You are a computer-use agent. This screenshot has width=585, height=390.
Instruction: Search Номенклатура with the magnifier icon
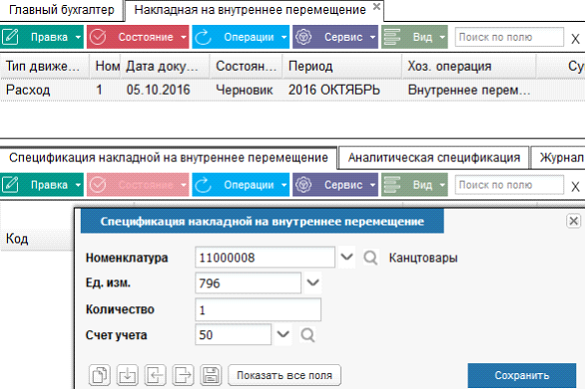click(x=370, y=258)
